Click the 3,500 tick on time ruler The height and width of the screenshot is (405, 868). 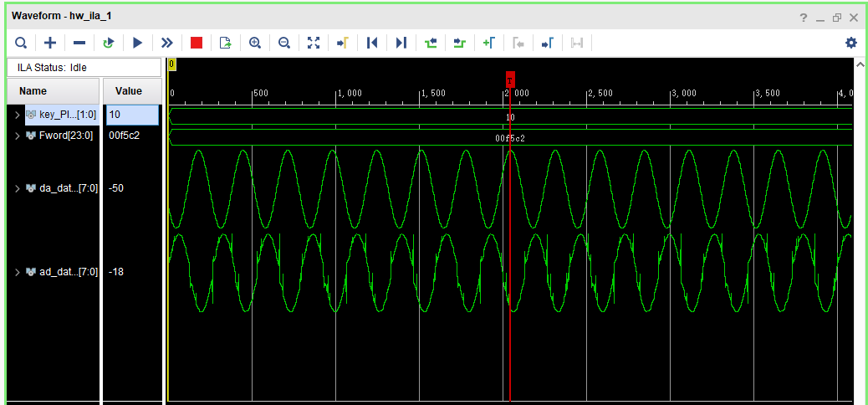768,94
